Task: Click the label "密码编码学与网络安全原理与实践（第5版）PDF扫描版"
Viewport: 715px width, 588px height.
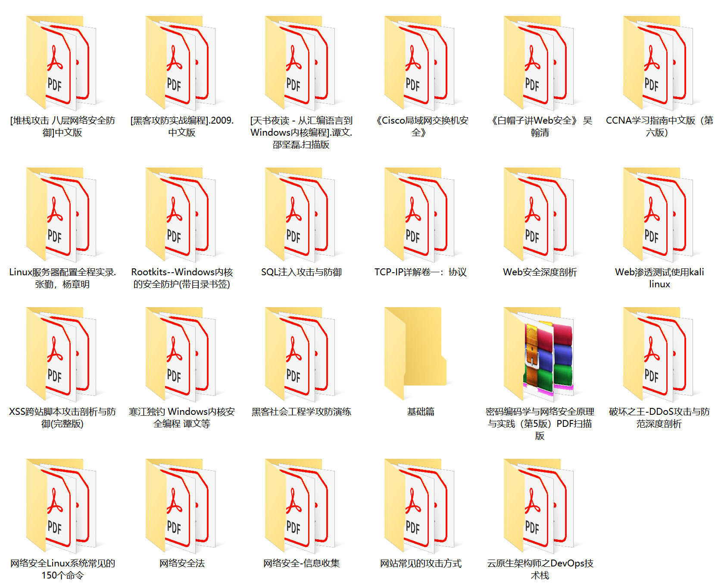Action: point(540,424)
